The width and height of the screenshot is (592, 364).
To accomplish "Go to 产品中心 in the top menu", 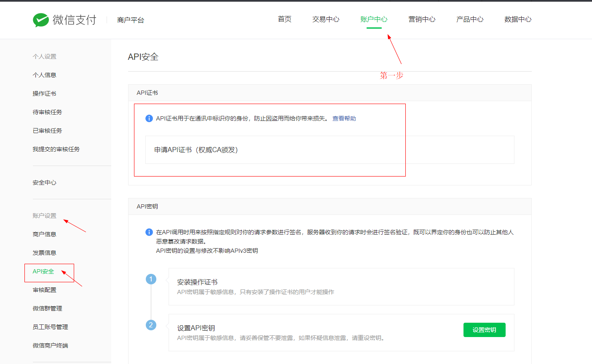I will point(470,19).
